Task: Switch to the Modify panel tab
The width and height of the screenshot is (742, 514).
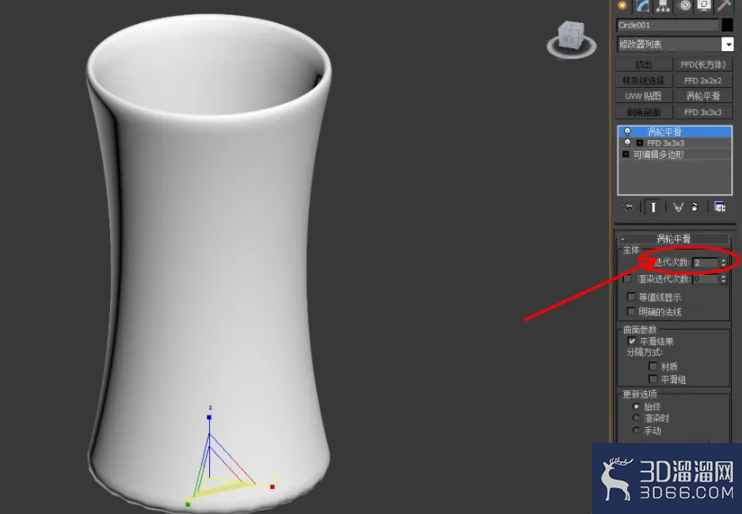Action: (643, 6)
